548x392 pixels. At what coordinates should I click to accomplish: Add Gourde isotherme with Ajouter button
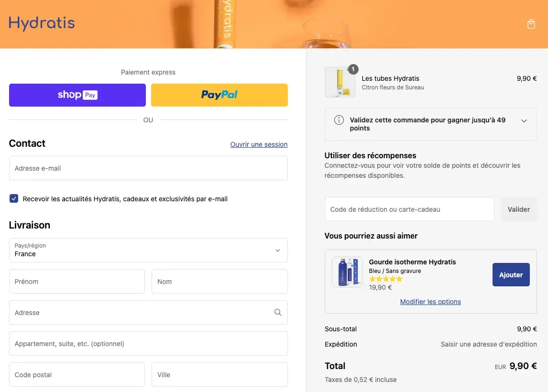tap(511, 274)
